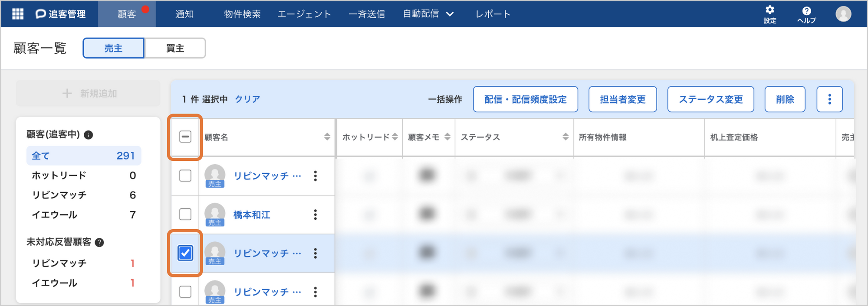The image size is (868, 306).
Task: Click the help icon beside 未対応反響顧客
Action: coord(99,242)
